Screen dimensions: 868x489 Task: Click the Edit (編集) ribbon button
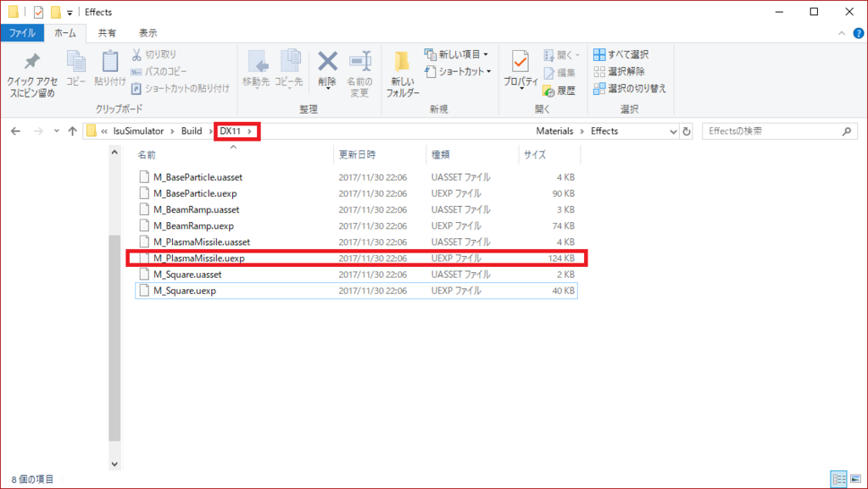point(559,73)
